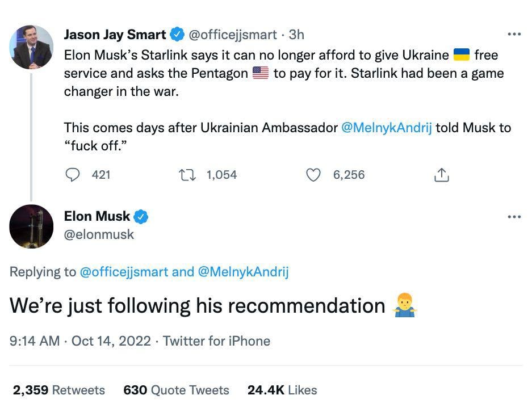View the 630 Quote Tweets
532x412 pixels.
[176, 390]
